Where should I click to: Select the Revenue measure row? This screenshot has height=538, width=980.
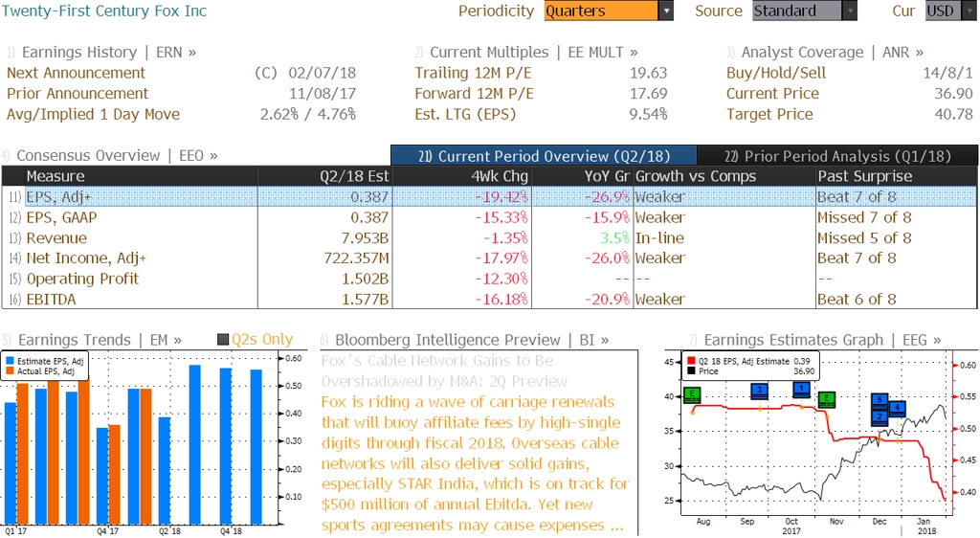pyautogui.click(x=489, y=238)
